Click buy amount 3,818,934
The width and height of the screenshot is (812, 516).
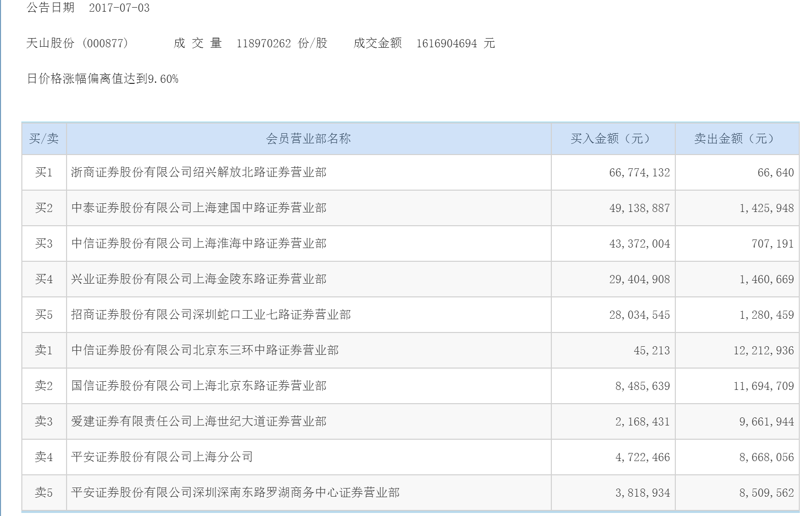pyautogui.click(x=643, y=493)
